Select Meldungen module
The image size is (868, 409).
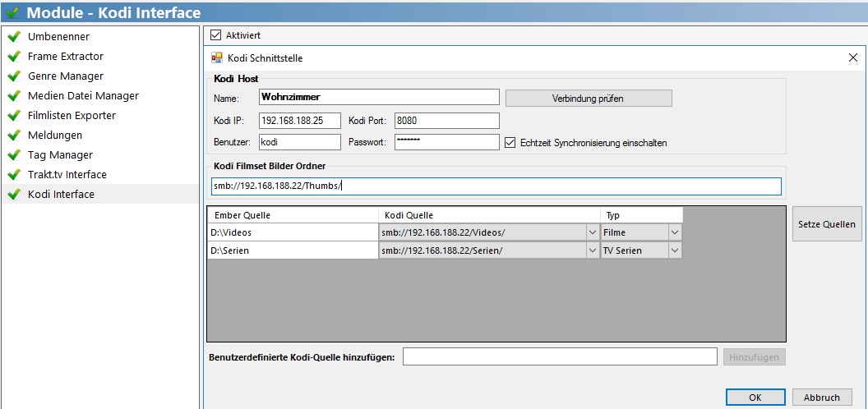pos(99,135)
